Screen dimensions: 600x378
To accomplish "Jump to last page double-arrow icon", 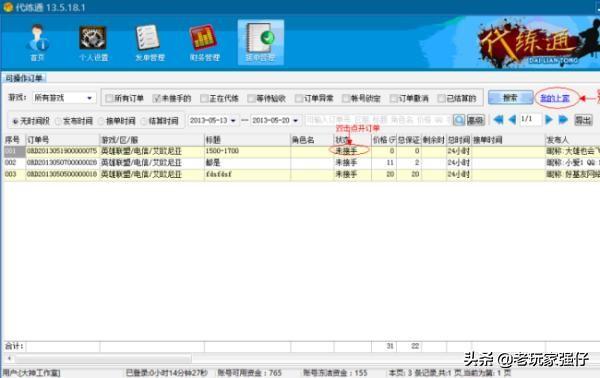I will tap(563, 120).
